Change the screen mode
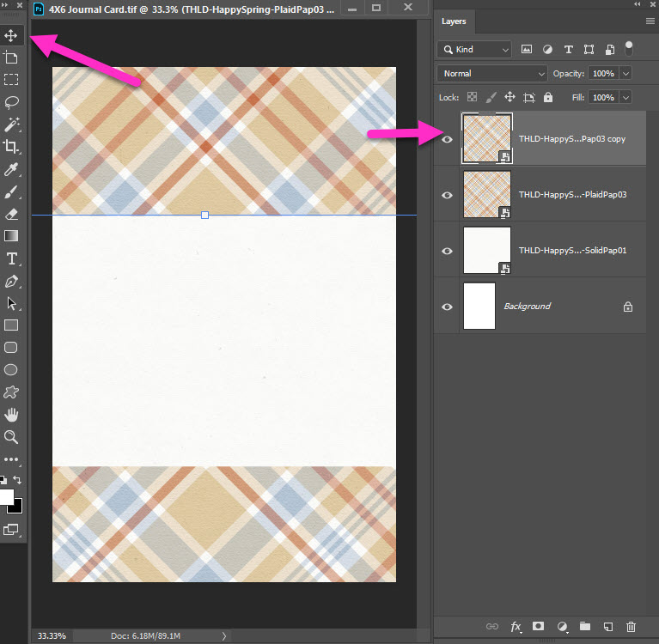This screenshot has height=644, width=659. 11,530
